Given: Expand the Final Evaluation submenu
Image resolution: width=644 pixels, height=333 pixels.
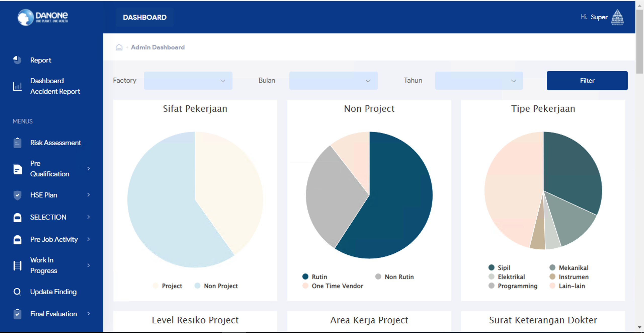Looking at the screenshot, I should (x=89, y=314).
